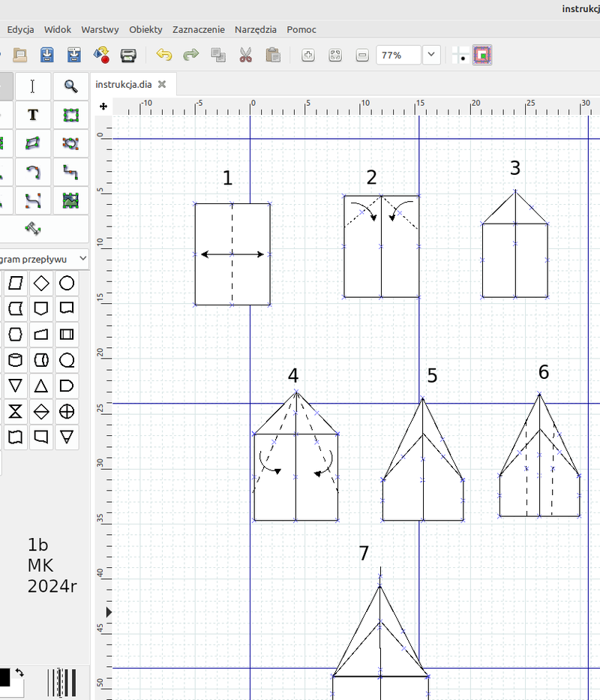The height and width of the screenshot is (700, 600).
Task: Select the Text tool in toolbox
Action: 33,115
